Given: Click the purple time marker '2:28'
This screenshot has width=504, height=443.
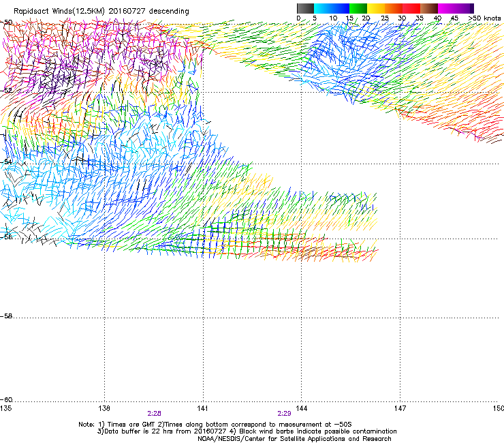Looking at the screenshot, I should (x=155, y=414).
